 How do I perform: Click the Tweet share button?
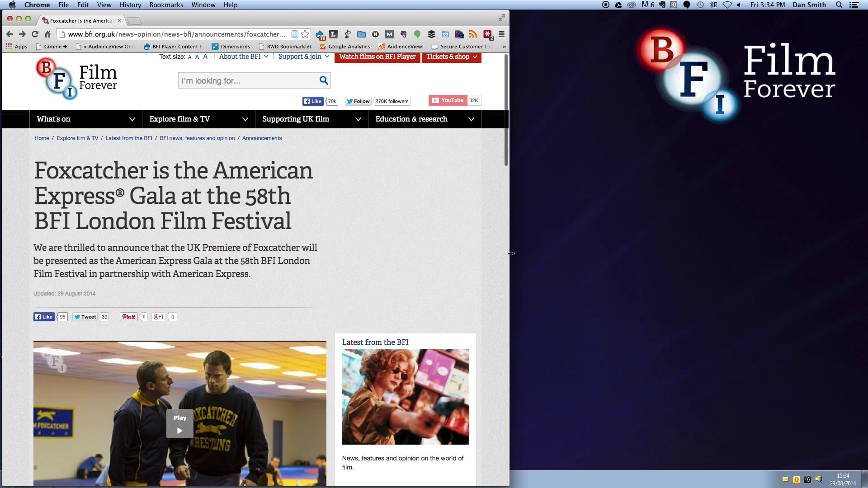click(x=85, y=317)
